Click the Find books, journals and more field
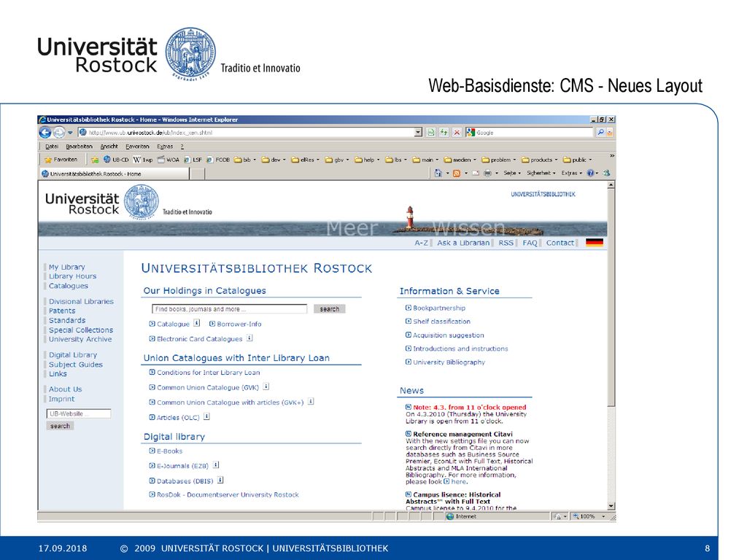Image resolution: width=747 pixels, height=560 pixels. click(230, 309)
